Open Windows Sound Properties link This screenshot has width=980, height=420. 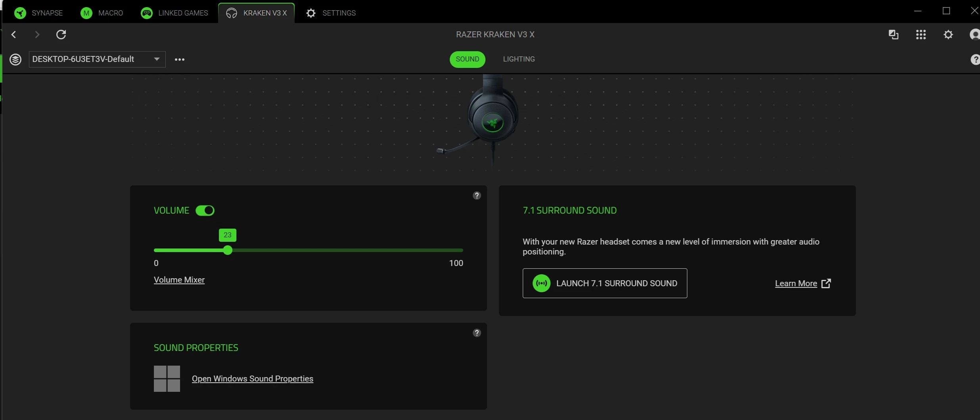click(253, 379)
